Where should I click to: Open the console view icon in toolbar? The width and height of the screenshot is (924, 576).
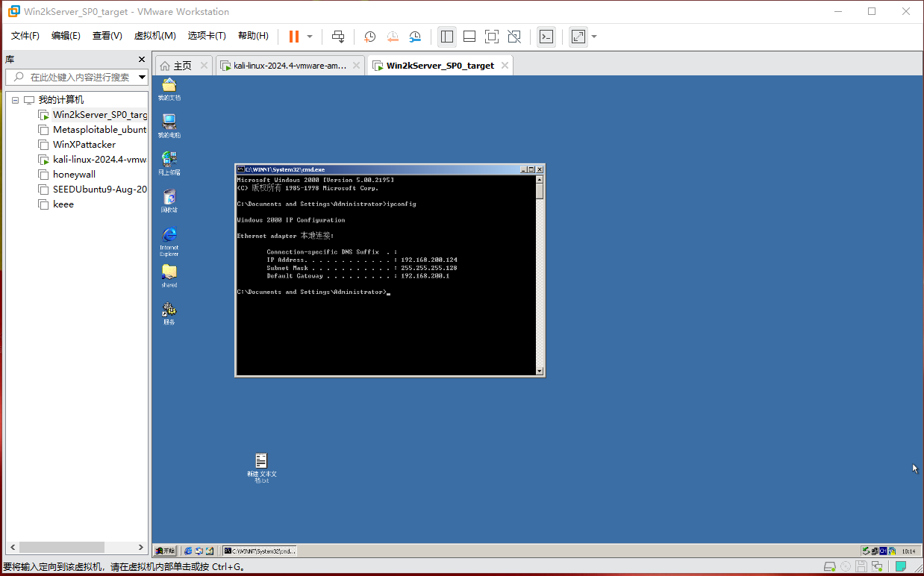pos(546,37)
